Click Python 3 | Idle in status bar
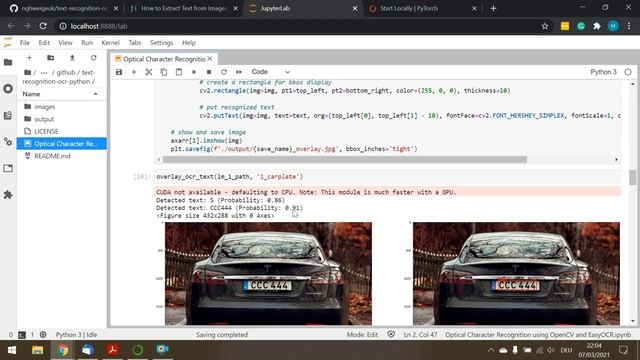Screen dimensions: 640x360 pos(76,334)
